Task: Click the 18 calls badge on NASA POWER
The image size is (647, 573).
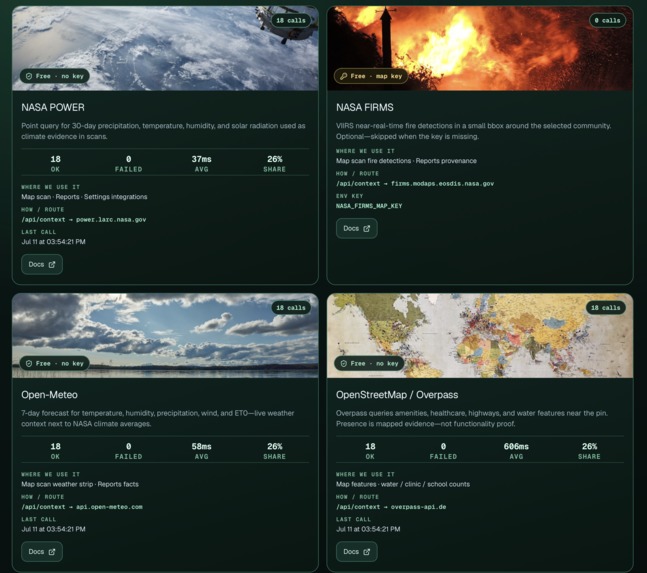Action: pyautogui.click(x=291, y=20)
